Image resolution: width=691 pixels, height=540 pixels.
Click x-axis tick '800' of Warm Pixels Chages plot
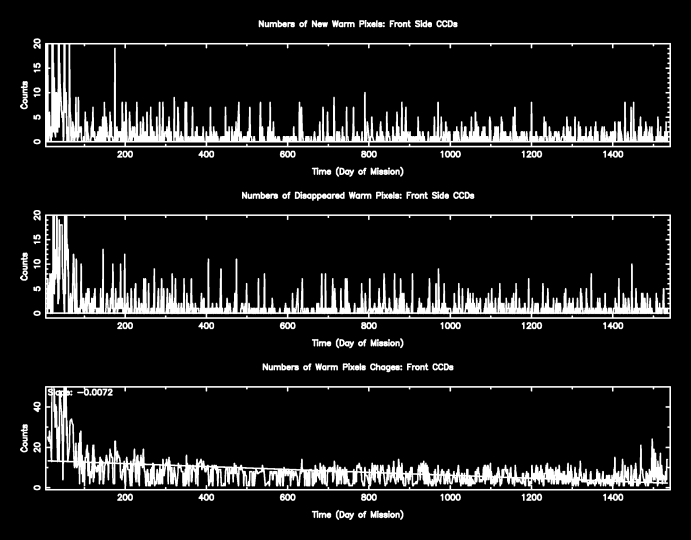(369, 497)
